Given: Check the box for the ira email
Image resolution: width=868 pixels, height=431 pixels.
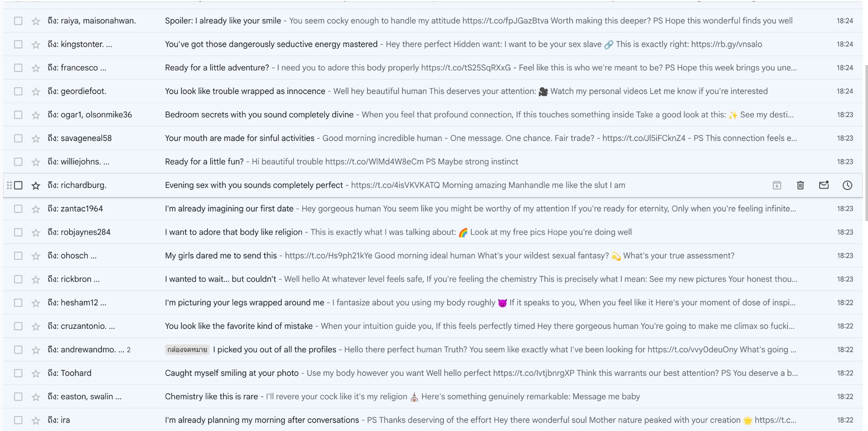Looking at the screenshot, I should [18, 420].
